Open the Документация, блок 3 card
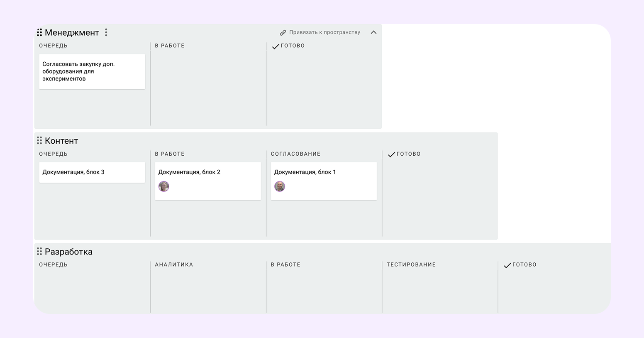The width and height of the screenshot is (644, 338). (x=92, y=172)
